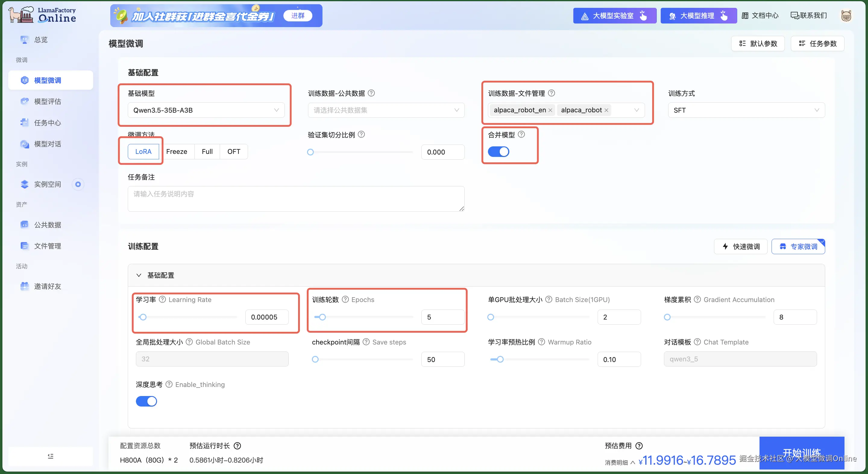
Task: Click the help icon beside 验证集切分比例
Action: point(361,134)
